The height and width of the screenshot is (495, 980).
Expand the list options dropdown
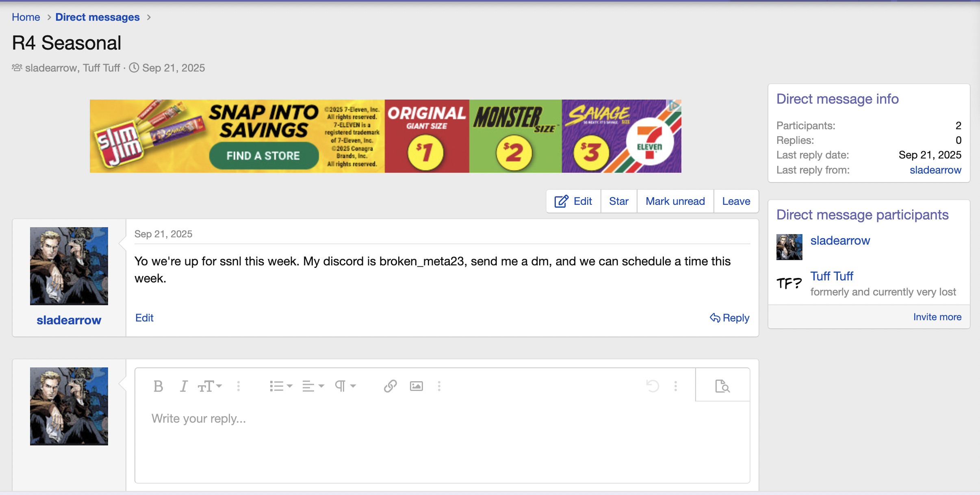point(280,386)
